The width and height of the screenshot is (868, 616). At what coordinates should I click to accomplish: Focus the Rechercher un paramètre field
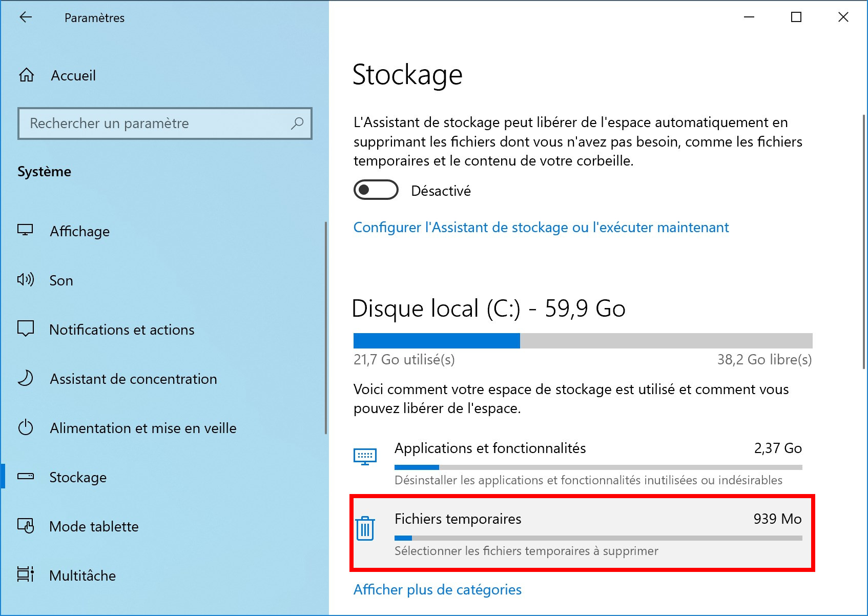[165, 124]
